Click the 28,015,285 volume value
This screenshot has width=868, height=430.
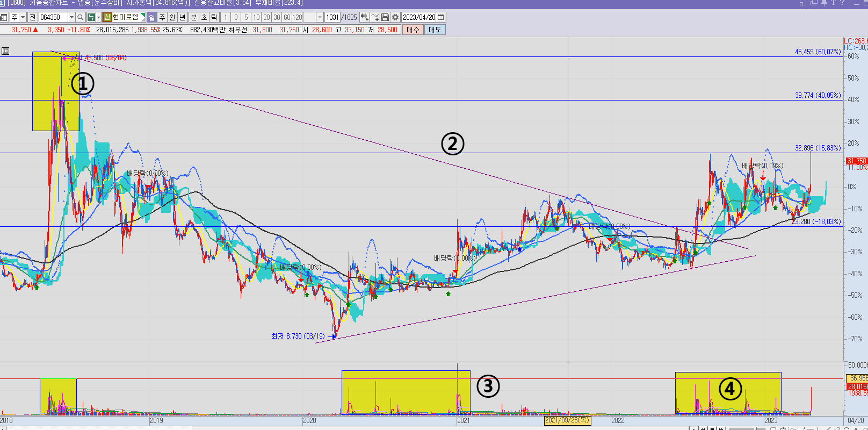[112, 30]
